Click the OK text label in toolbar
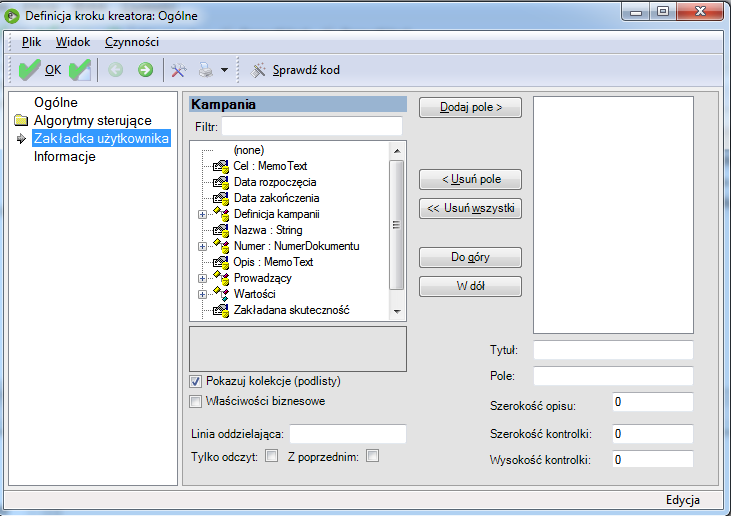Screen dimensions: 731x516 point(53,70)
